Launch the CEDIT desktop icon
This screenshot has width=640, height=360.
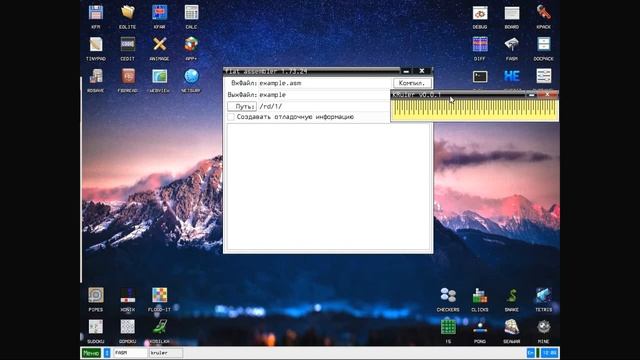click(x=127, y=44)
